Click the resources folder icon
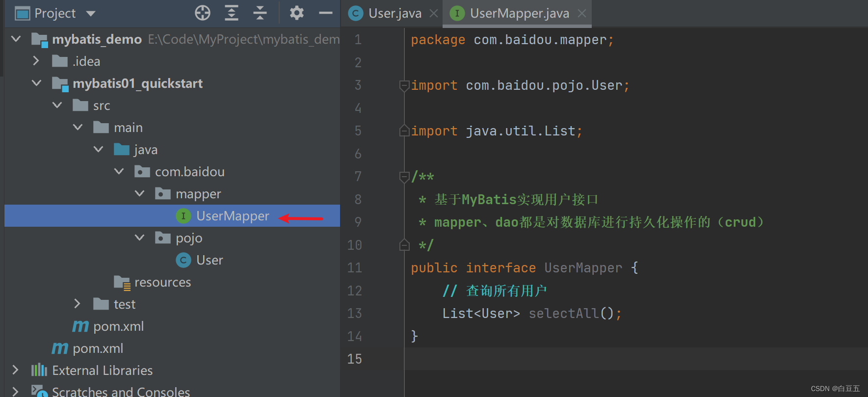The width and height of the screenshot is (868, 397). click(x=122, y=283)
